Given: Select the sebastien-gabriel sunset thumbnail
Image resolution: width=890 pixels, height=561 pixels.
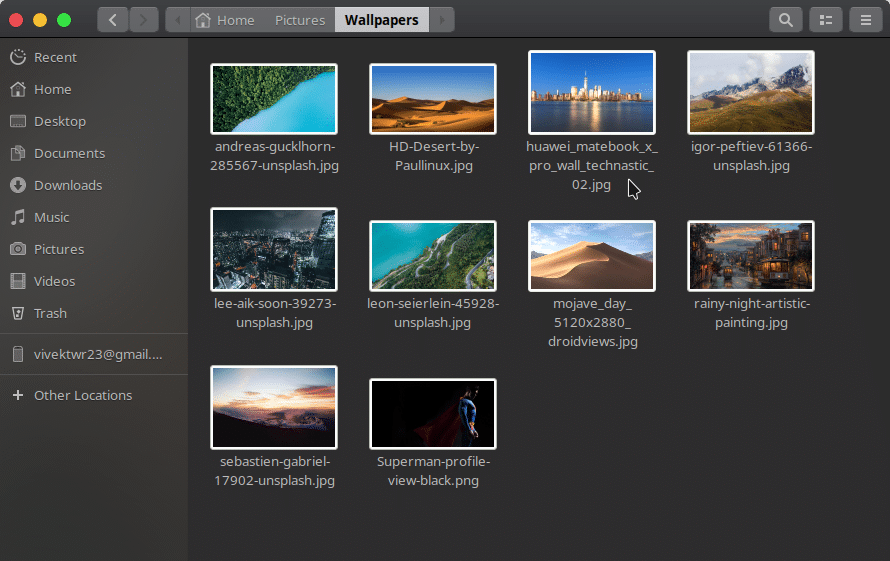Looking at the screenshot, I should click(x=274, y=407).
